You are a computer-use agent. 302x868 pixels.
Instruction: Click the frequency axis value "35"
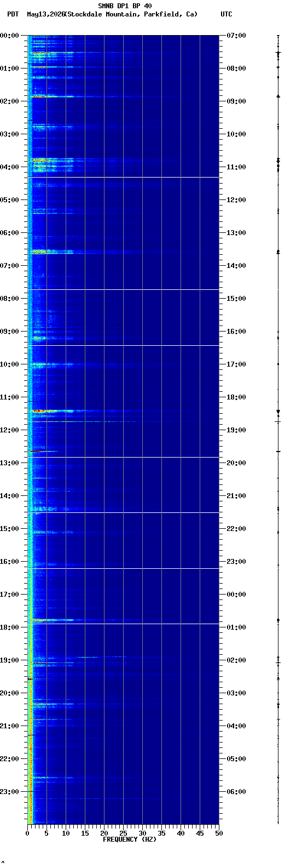click(x=161, y=833)
